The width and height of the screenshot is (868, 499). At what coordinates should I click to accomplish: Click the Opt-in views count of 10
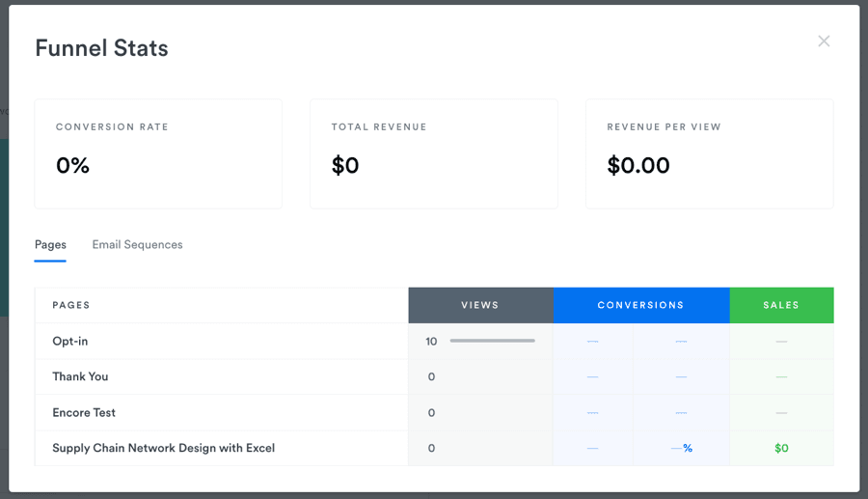(x=431, y=341)
